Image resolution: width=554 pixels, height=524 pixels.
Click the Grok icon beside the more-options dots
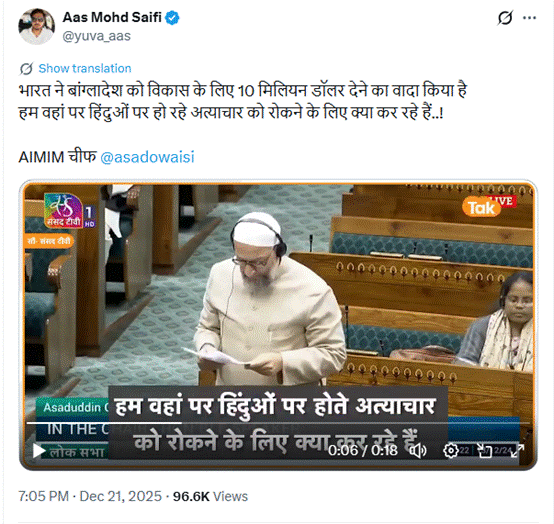(505, 18)
